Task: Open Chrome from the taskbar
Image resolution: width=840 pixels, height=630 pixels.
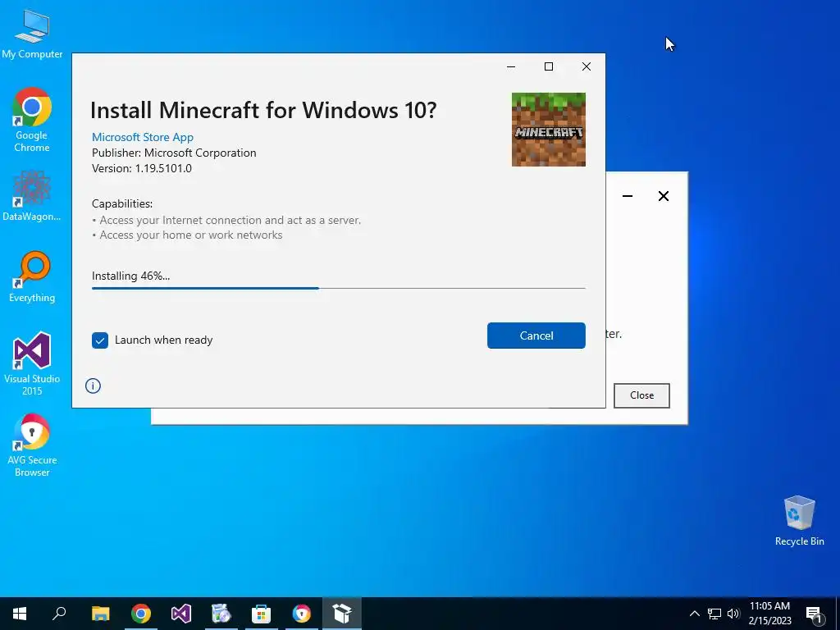Action: 141,614
